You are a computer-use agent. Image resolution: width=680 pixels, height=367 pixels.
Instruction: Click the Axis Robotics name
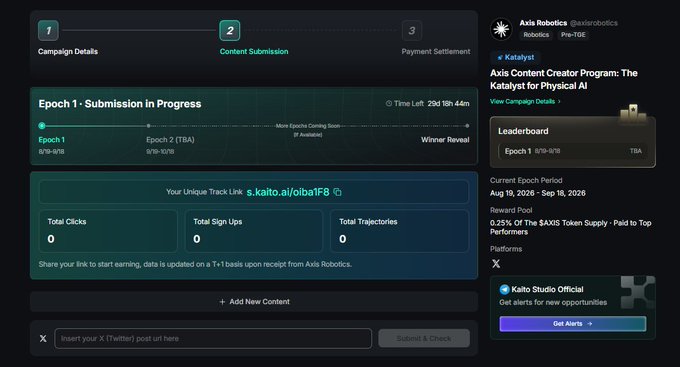tap(543, 23)
